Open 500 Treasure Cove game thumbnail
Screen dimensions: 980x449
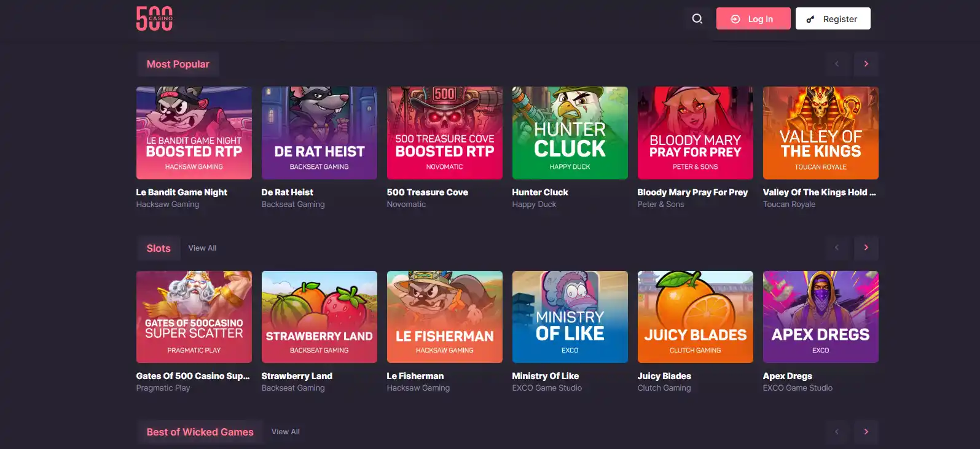click(x=445, y=133)
